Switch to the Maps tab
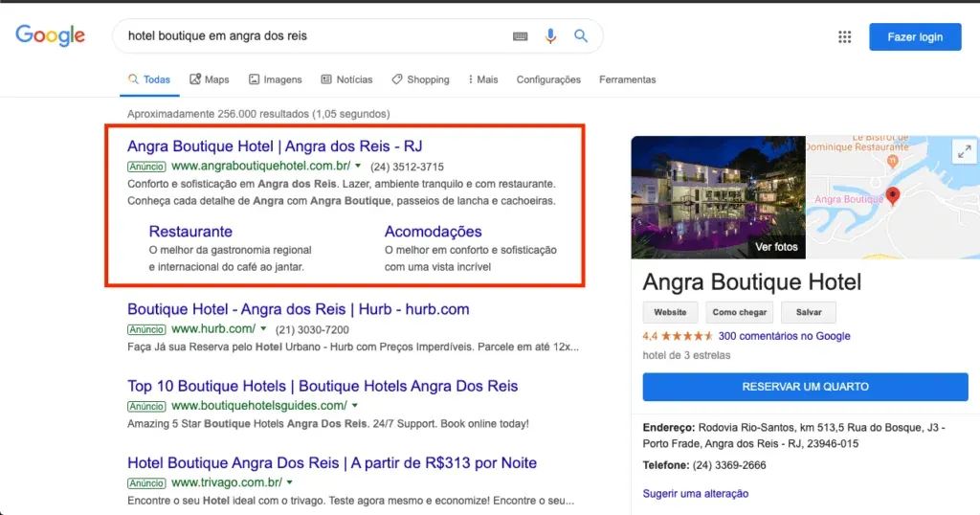 (210, 79)
